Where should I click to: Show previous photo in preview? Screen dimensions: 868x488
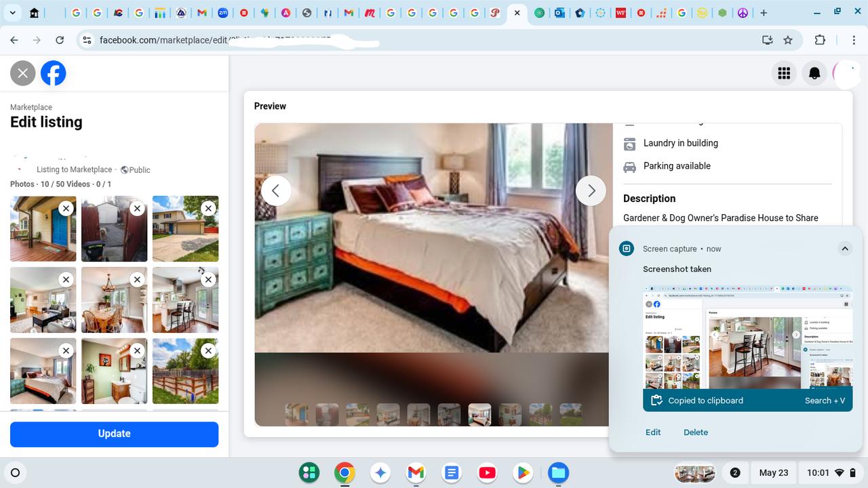[x=276, y=191]
